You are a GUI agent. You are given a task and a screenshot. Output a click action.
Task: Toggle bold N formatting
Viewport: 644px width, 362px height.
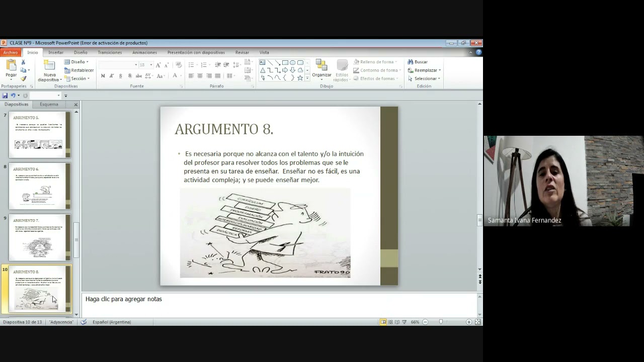(103, 76)
